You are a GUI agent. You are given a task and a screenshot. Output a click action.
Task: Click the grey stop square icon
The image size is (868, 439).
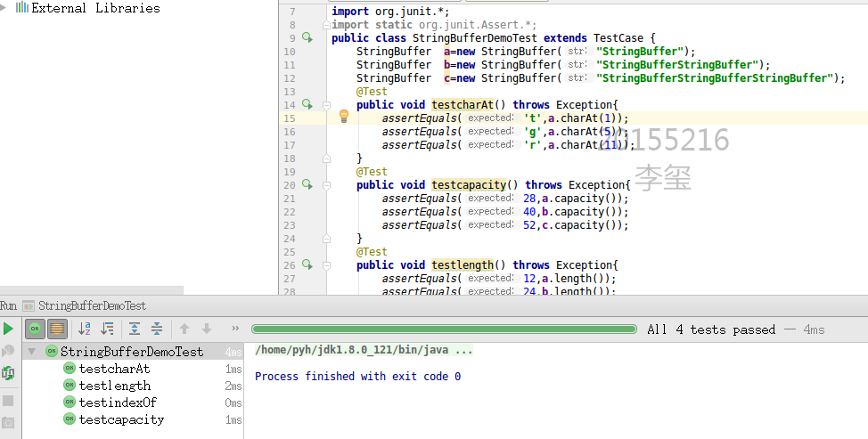pyautogui.click(x=8, y=401)
